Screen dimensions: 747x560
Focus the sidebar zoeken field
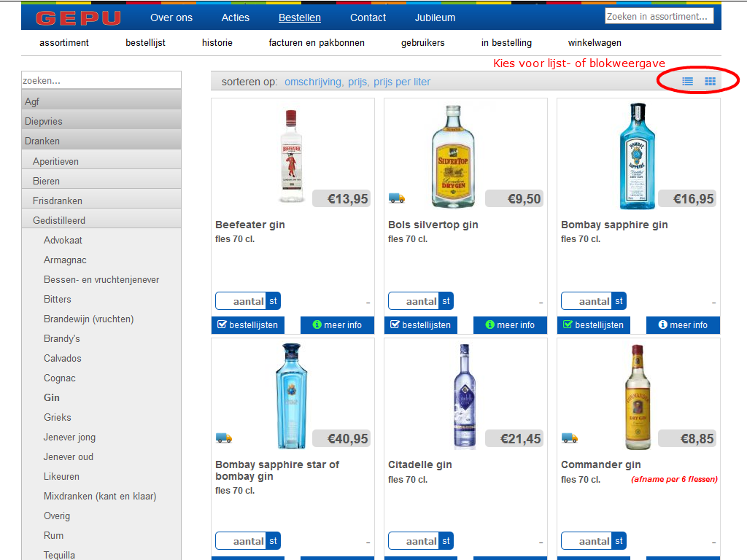pyautogui.click(x=101, y=80)
